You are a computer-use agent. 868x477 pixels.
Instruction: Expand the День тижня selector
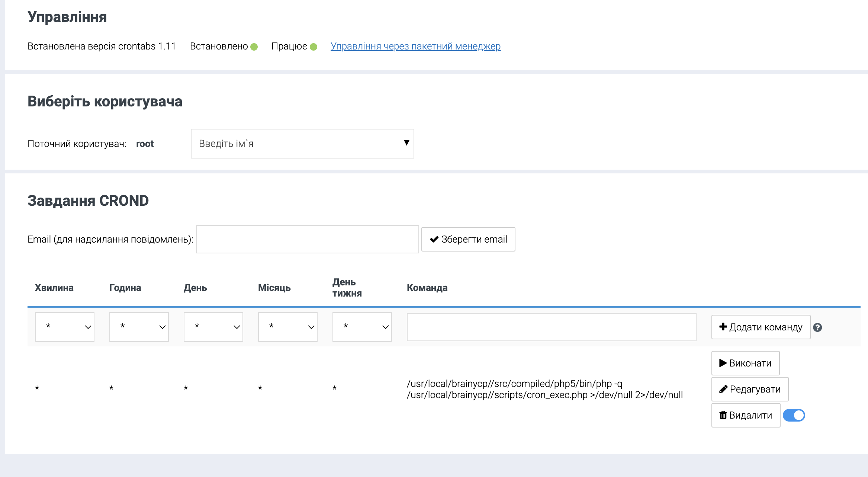362,327
